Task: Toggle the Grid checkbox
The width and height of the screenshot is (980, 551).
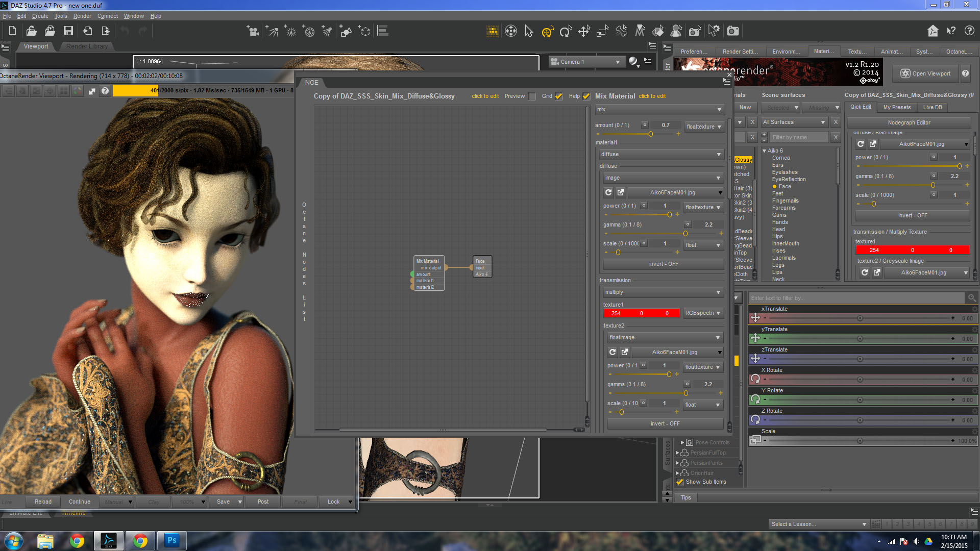Action: tap(559, 96)
